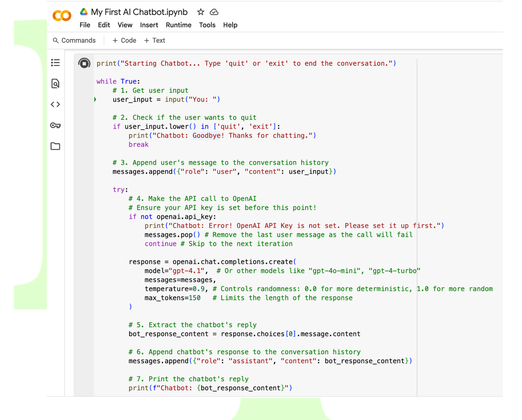
Task: Click the cloud save status icon
Action: (214, 12)
